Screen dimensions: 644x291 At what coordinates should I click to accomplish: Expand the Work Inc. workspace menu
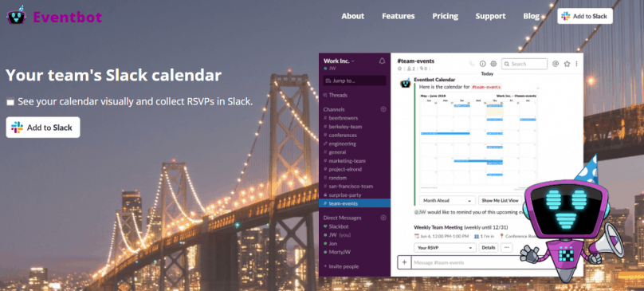click(339, 61)
